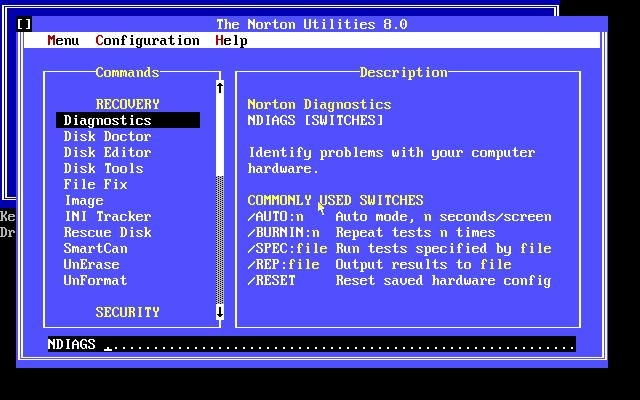This screenshot has height=400, width=640.
Task: Click the SECURITY section heading
Action: click(127, 312)
